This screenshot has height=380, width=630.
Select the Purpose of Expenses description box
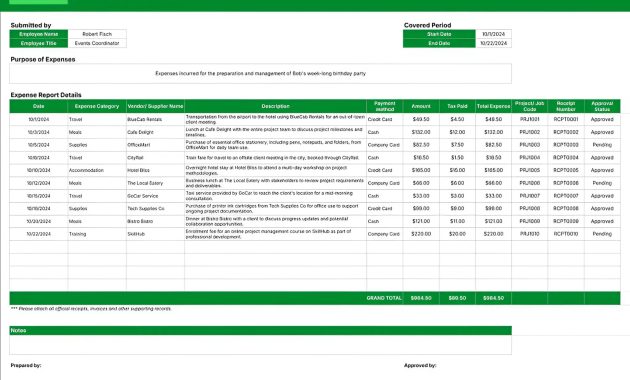click(x=260, y=74)
